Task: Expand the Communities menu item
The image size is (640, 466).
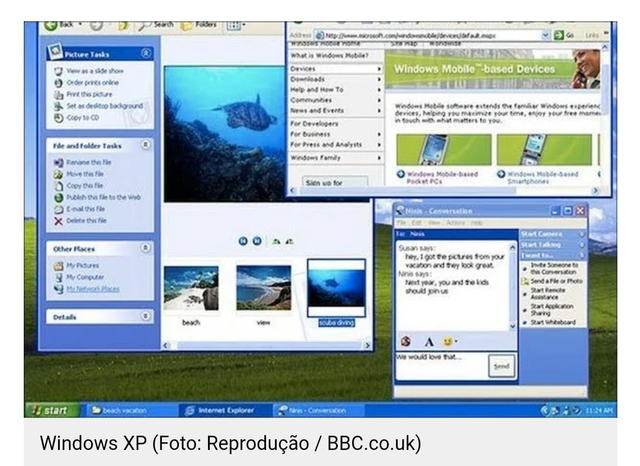Action: click(x=336, y=100)
